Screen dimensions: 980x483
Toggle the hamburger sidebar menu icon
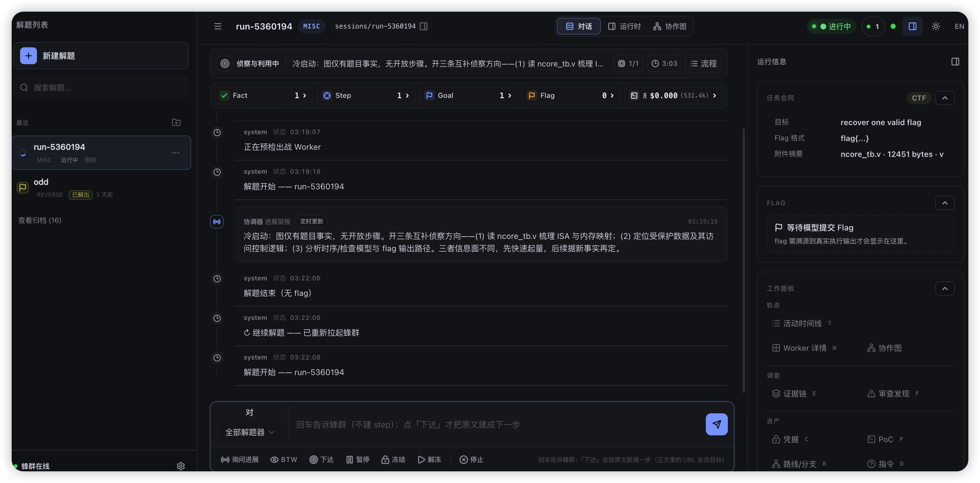point(217,26)
